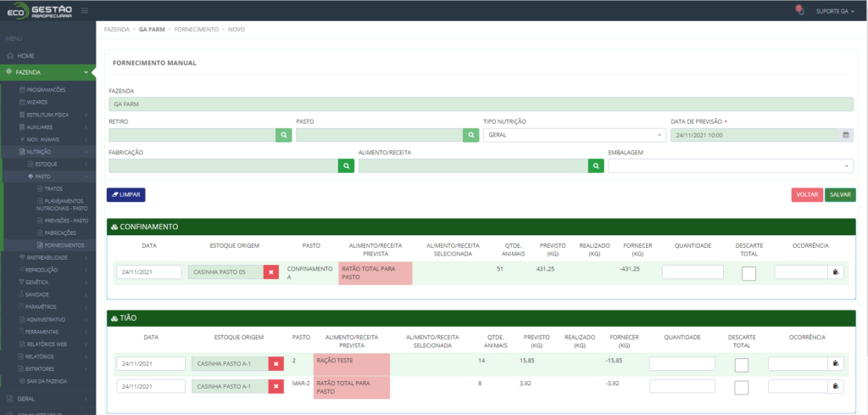Click the Pasto field search icon
This screenshot has height=415, width=868.
click(470, 135)
